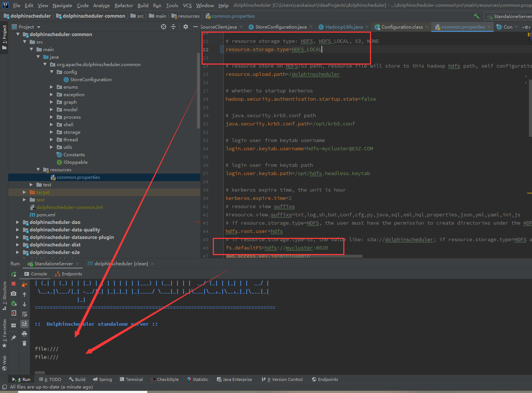Click the Project tree vertical scrollbar

199,90
